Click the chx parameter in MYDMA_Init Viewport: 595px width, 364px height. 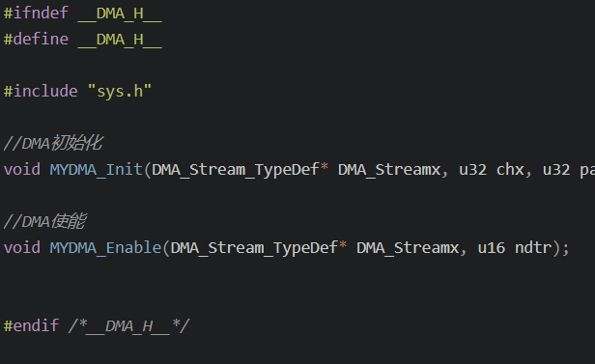pyautogui.click(x=510, y=170)
